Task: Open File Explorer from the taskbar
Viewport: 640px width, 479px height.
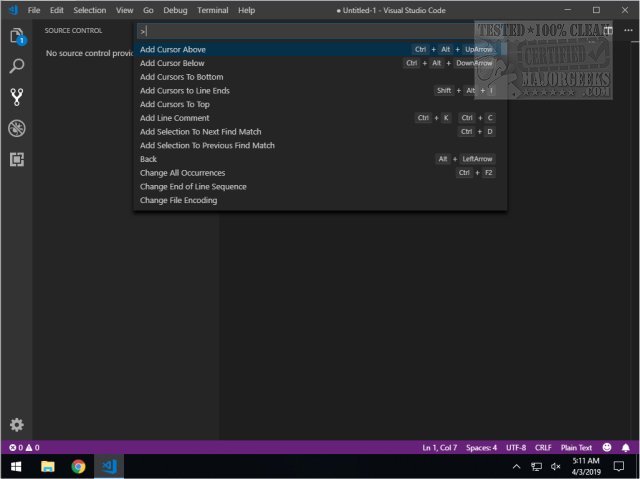Action: (48, 466)
